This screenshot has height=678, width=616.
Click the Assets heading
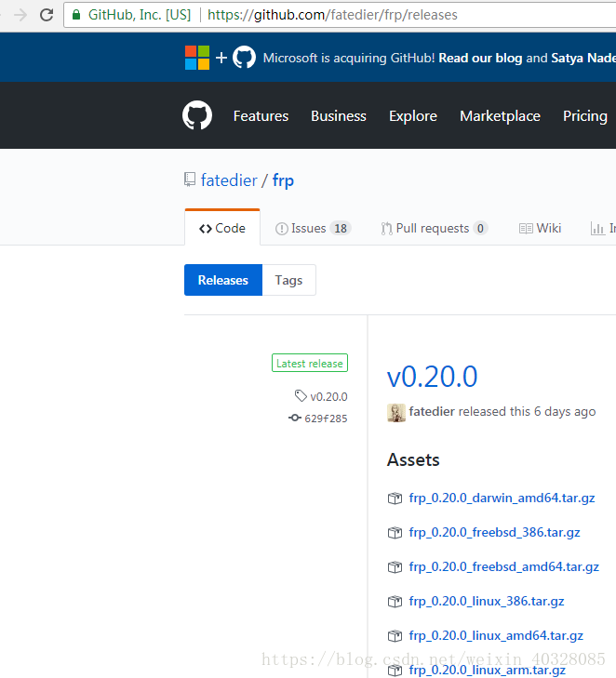point(413,459)
